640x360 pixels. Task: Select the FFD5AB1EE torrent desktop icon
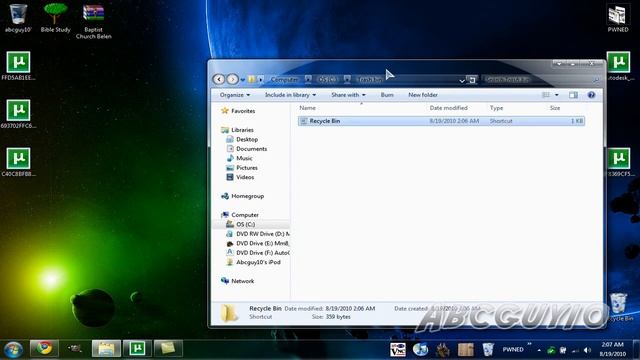click(18, 66)
